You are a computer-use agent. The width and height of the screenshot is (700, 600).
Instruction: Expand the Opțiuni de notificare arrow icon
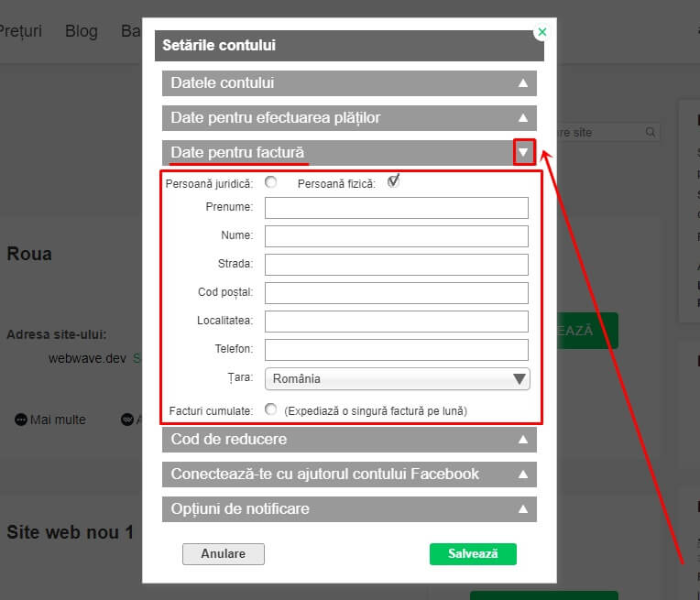pyautogui.click(x=523, y=509)
